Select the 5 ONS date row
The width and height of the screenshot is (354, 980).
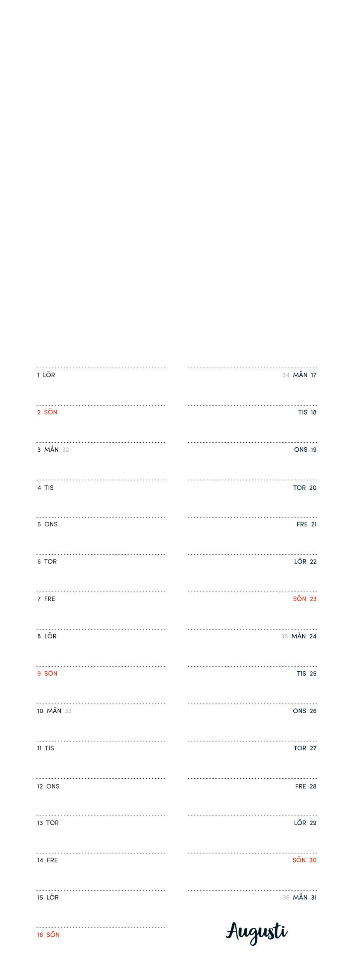click(x=47, y=524)
